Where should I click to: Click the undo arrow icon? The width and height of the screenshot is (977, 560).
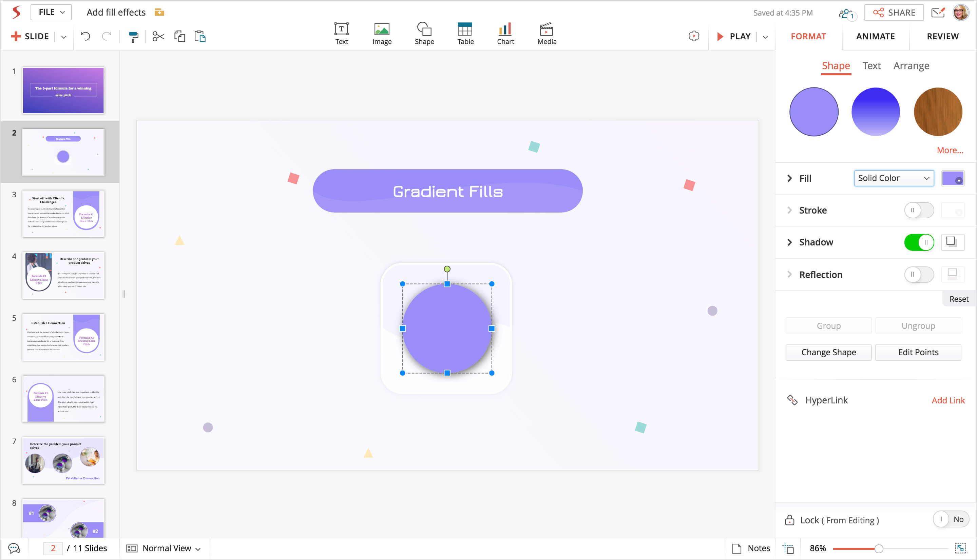[x=85, y=37]
